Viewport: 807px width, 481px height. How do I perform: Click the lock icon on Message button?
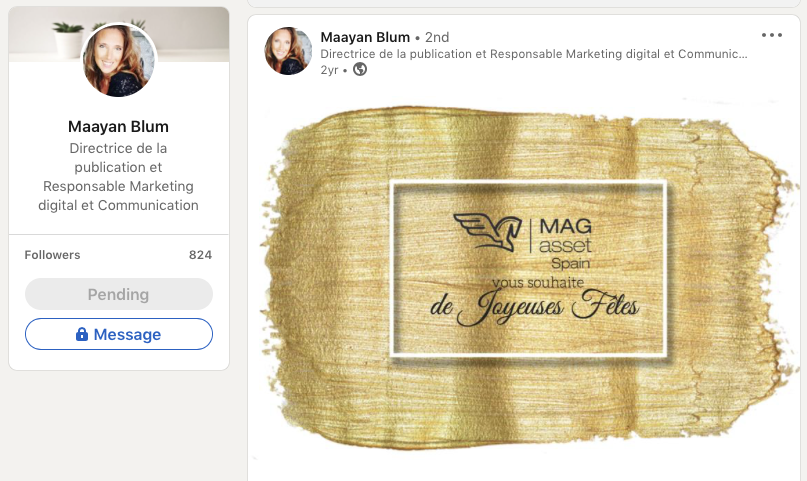click(x=82, y=334)
